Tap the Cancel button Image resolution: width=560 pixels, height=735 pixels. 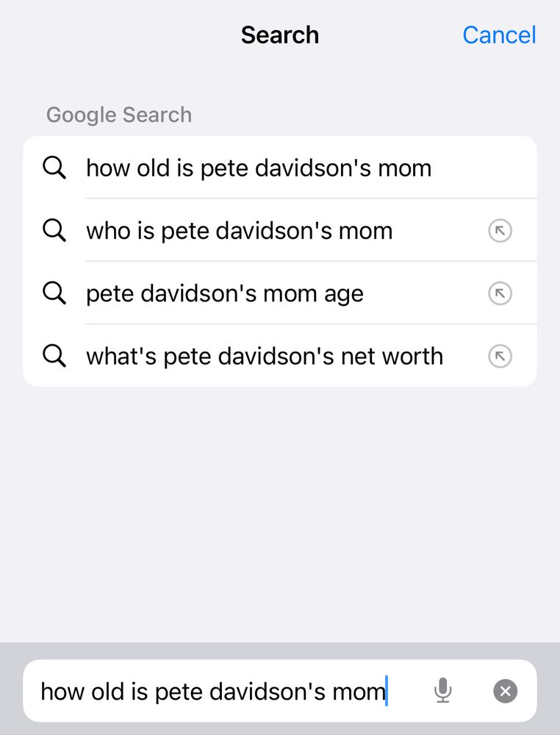click(499, 35)
